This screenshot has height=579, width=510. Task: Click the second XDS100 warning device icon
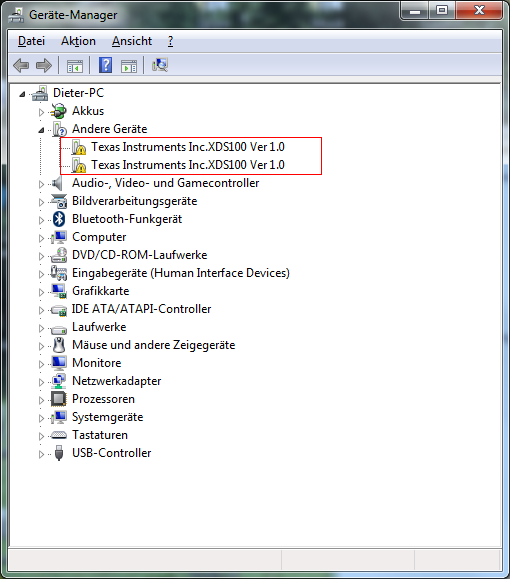coord(79,165)
